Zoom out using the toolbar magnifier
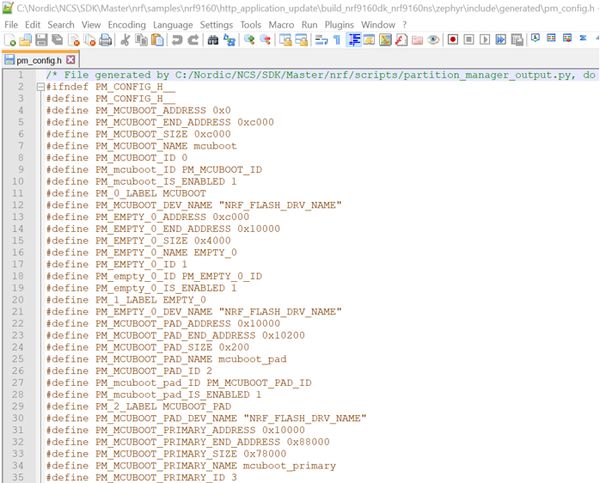Image resolution: width=600 pixels, height=483 pixels. click(x=265, y=40)
